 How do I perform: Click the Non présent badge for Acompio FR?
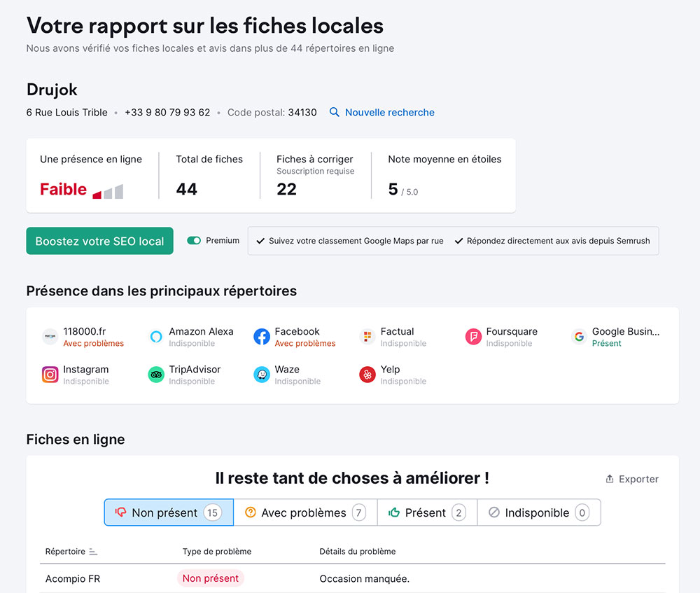point(210,578)
